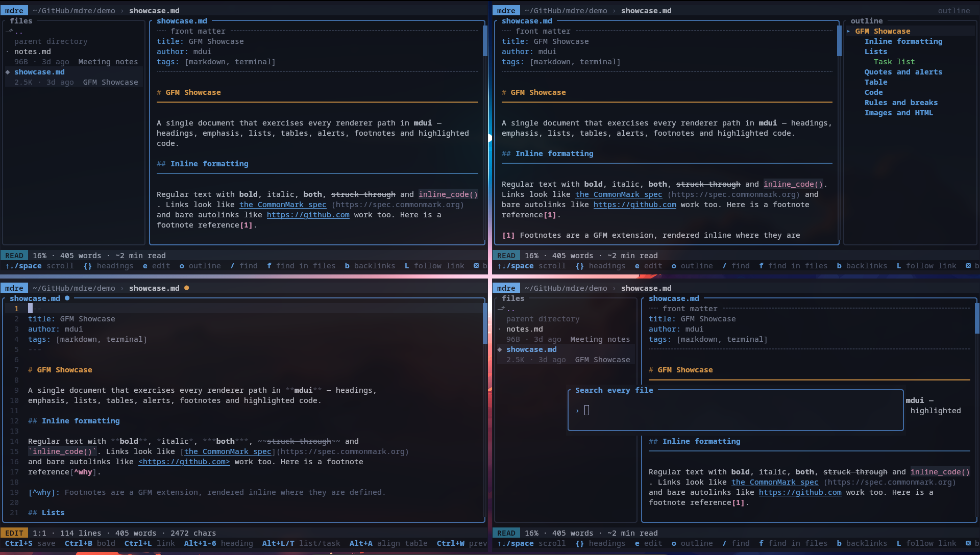Click the EDIT mode badge in editor status bar
This screenshot has width=980, height=555.
point(14,533)
